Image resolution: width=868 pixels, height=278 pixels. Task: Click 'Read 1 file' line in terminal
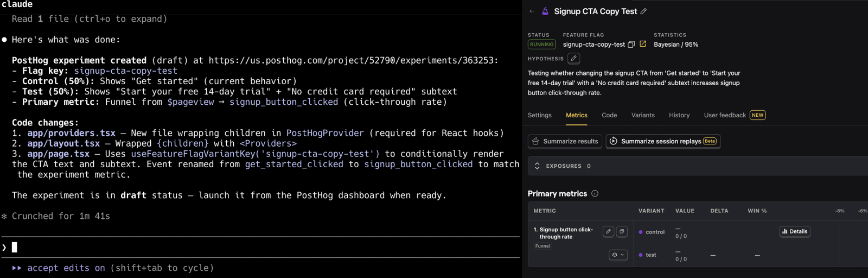(x=90, y=19)
